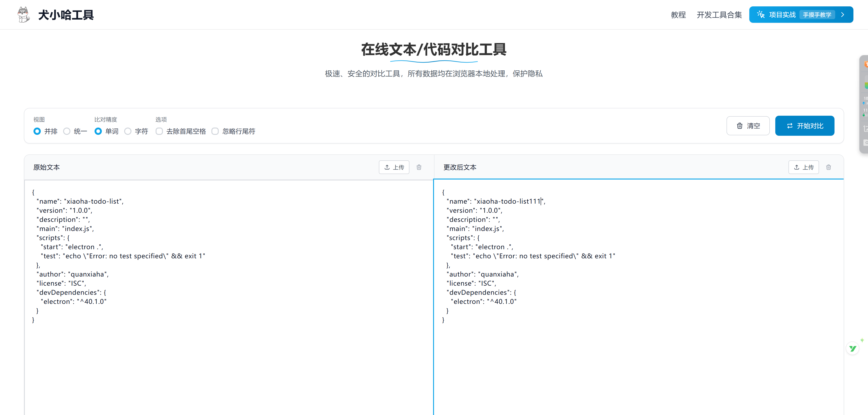Select 字符 comparison precision
Image resolution: width=868 pixels, height=415 pixels.
pos(128,131)
